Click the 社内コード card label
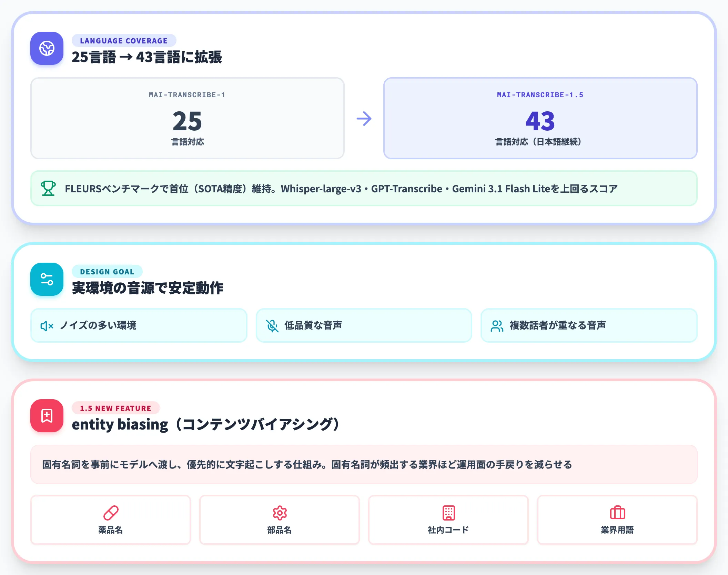The height and width of the screenshot is (575, 728). [448, 530]
